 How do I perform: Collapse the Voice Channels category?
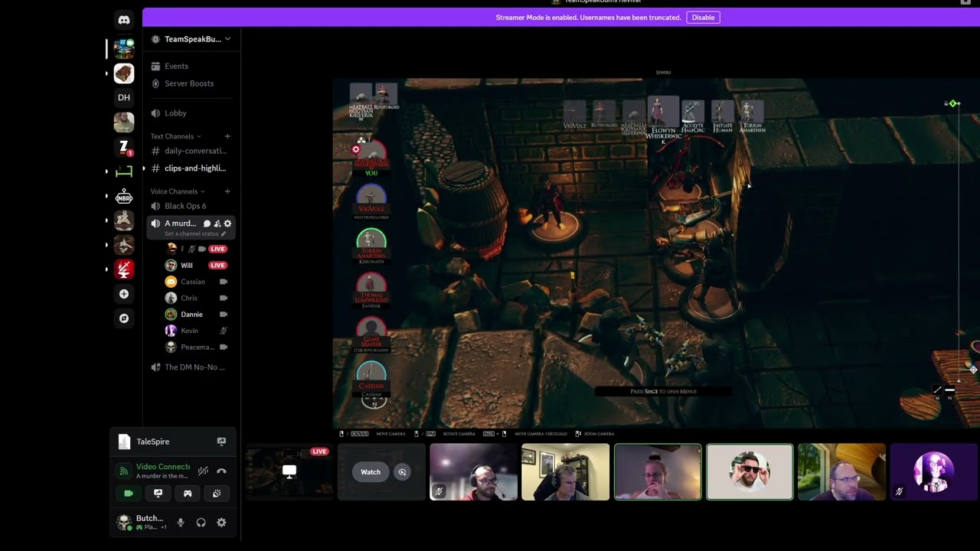pyautogui.click(x=178, y=191)
